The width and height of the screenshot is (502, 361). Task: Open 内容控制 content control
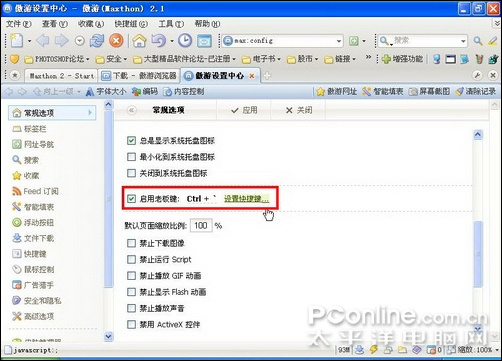tap(184, 91)
